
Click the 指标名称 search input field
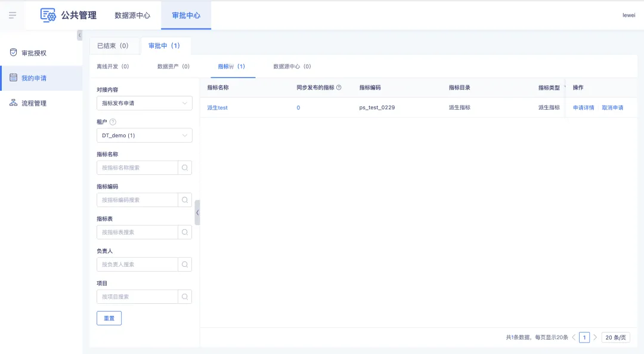click(x=137, y=168)
